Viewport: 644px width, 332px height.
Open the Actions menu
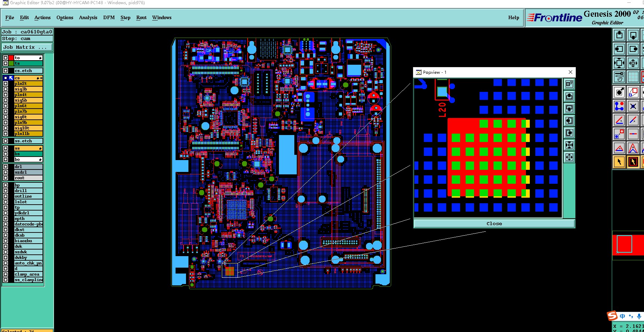point(42,17)
